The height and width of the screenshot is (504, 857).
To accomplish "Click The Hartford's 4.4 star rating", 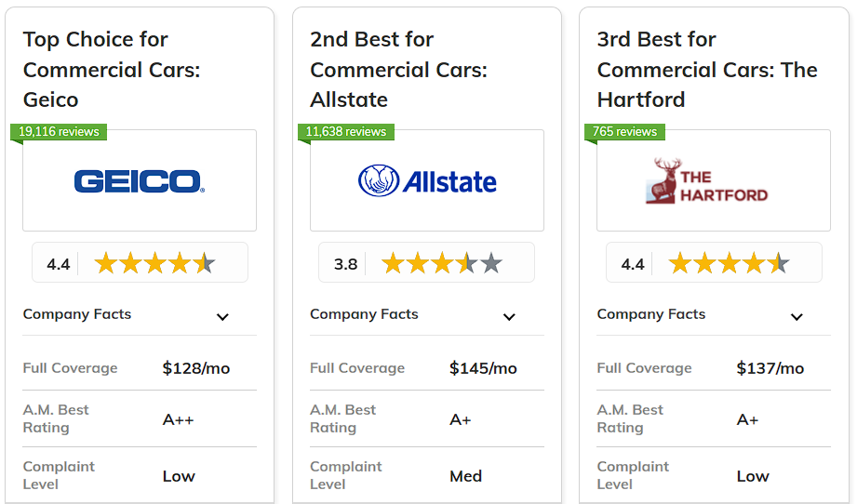I will (714, 262).
